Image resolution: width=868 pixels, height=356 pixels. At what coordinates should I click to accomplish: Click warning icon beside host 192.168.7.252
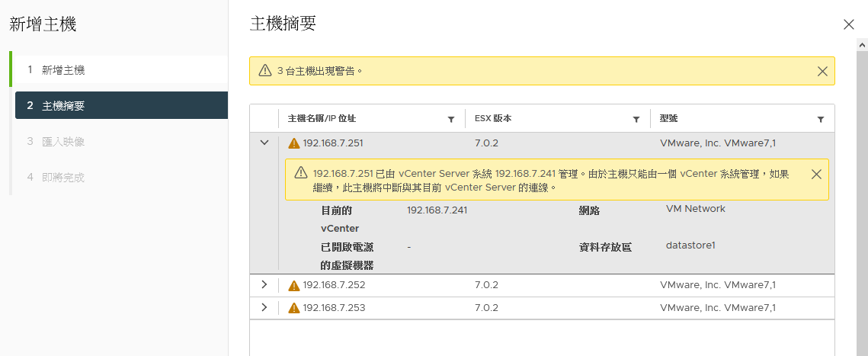click(x=294, y=286)
